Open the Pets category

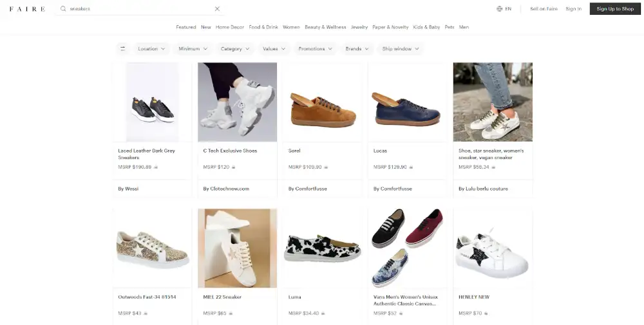pos(450,27)
